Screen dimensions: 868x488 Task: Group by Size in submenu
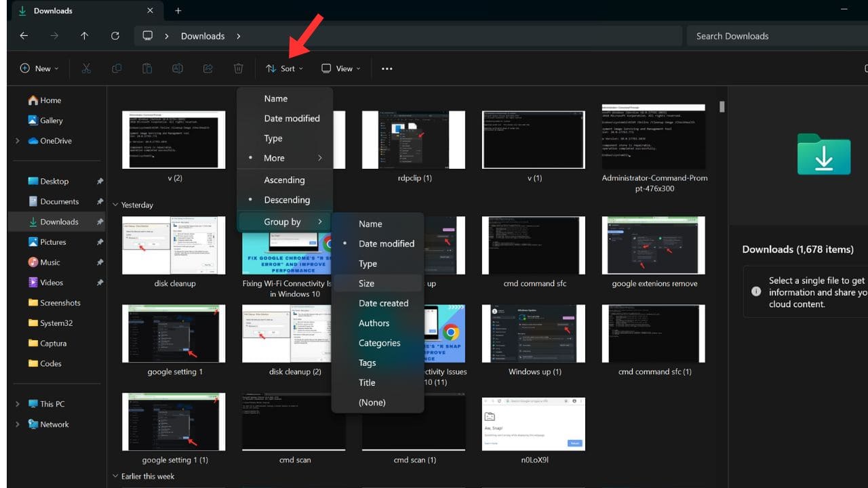[378, 283]
